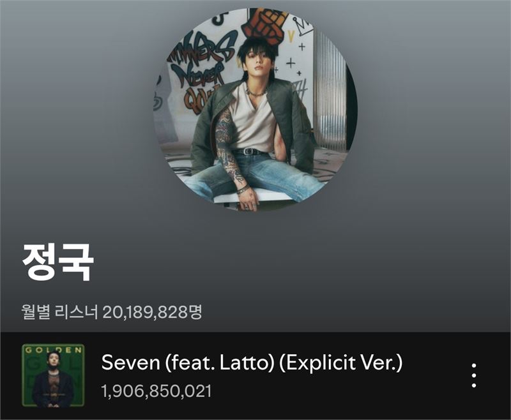Play Seven (feat. Latto) (Explicit Ver.)
The width and height of the screenshot is (511, 420).
(252, 362)
